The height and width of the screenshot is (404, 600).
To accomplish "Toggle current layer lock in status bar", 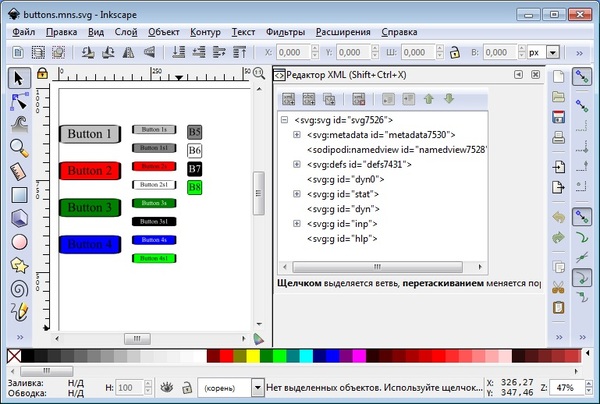I will [x=184, y=386].
